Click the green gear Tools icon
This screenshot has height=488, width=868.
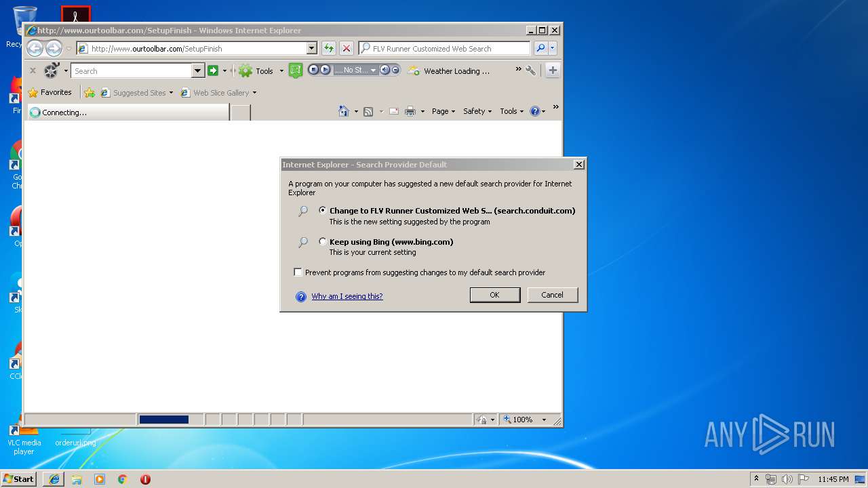(x=245, y=70)
